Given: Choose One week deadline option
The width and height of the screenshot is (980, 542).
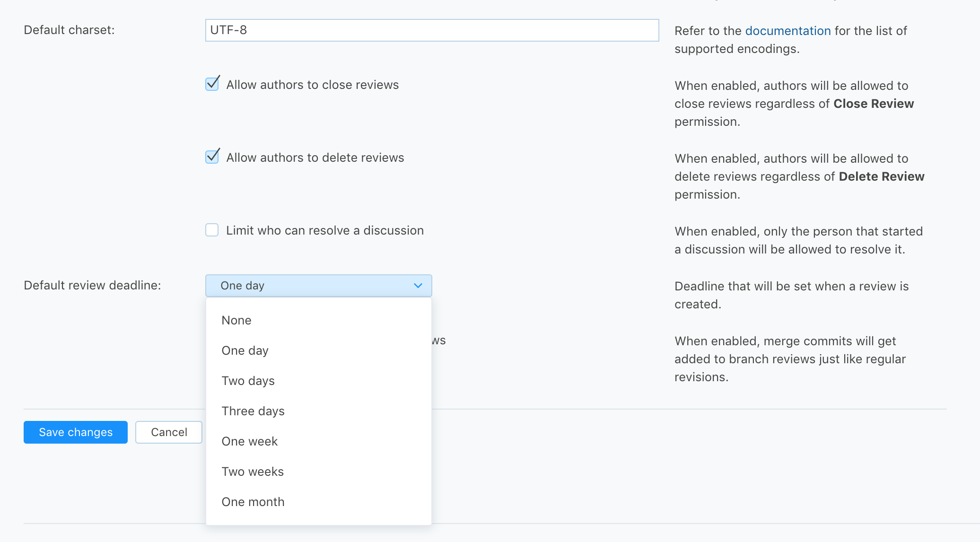Looking at the screenshot, I should click(x=318, y=441).
